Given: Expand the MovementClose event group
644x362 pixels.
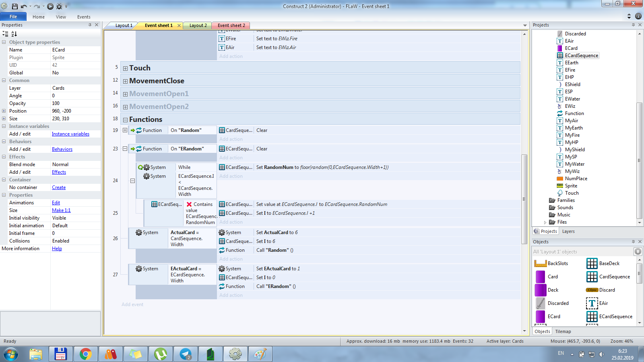Looking at the screenshot, I should (125, 81).
